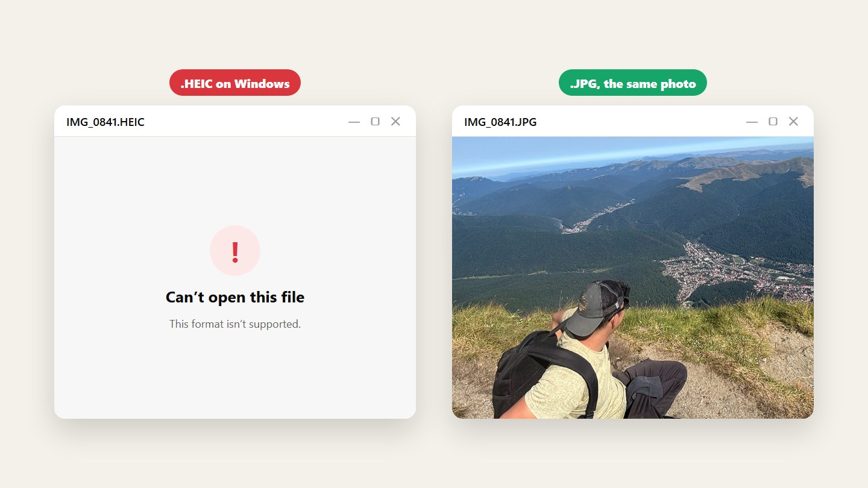868x488 pixels.
Task: Minimize the IMG_0841.HEIC window
Action: [354, 122]
